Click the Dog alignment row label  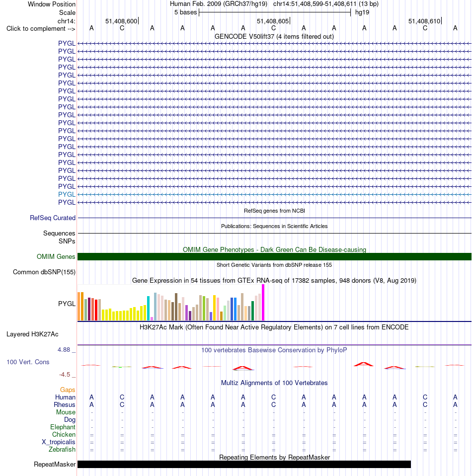(x=70, y=419)
